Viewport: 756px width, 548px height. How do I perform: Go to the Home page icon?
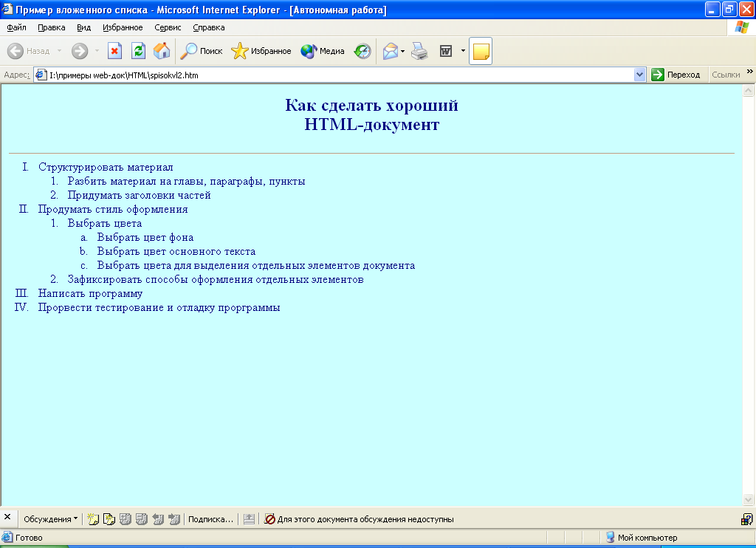162,51
